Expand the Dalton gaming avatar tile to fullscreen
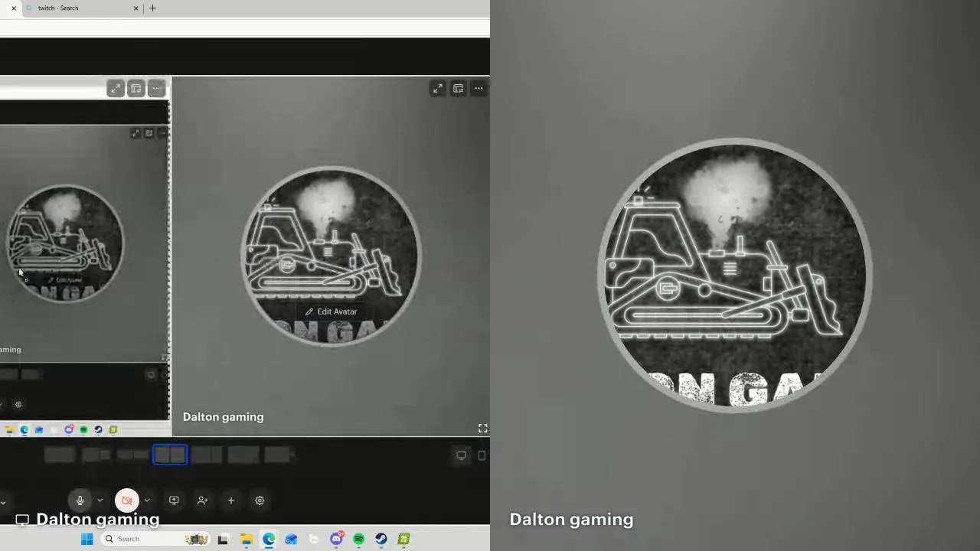 (x=437, y=89)
